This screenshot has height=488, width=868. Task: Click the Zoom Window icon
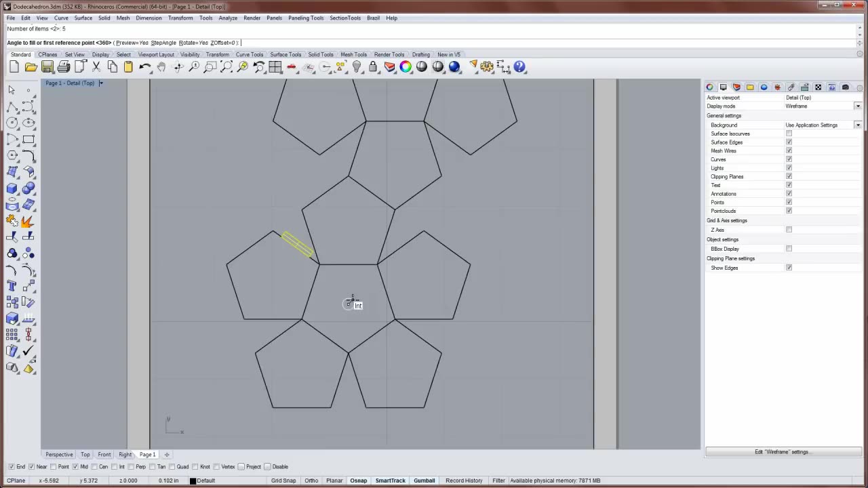pyautogui.click(x=210, y=66)
